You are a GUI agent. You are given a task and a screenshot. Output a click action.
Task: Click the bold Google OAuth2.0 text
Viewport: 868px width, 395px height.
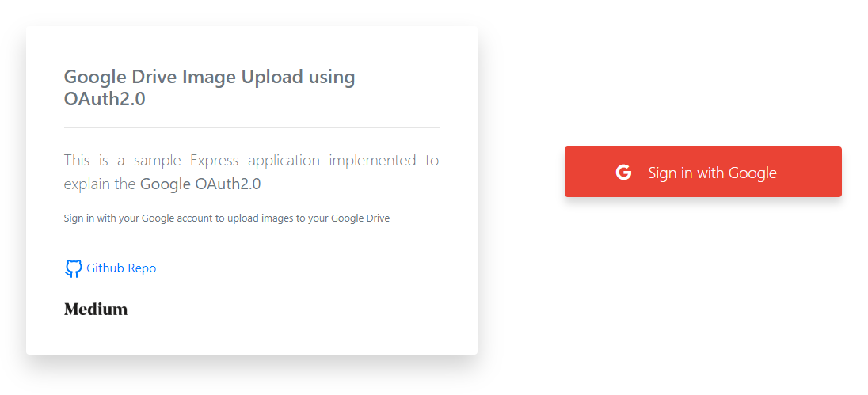(x=200, y=184)
